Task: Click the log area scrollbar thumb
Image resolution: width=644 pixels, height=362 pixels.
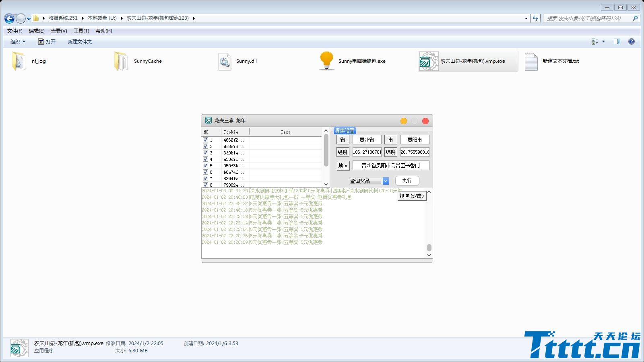Action: pyautogui.click(x=429, y=248)
